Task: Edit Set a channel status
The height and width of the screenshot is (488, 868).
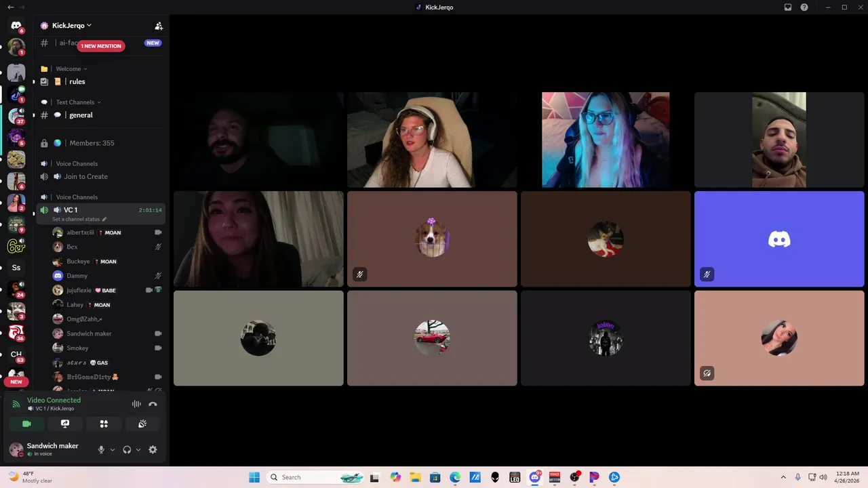Action: [79, 220]
